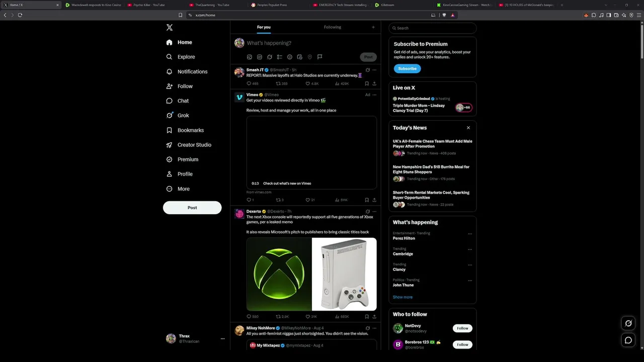
Task: Open the Explore page from sidebar
Action: (x=181, y=57)
